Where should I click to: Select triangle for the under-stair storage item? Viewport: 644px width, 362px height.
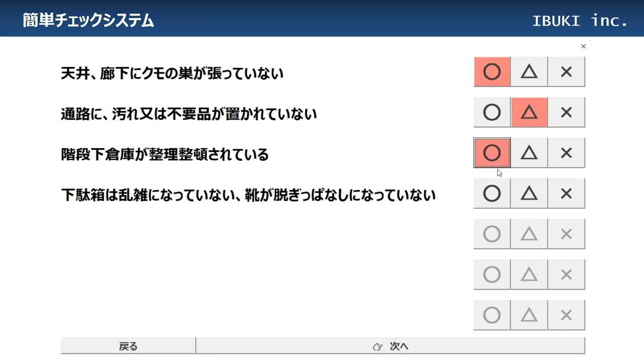click(529, 153)
